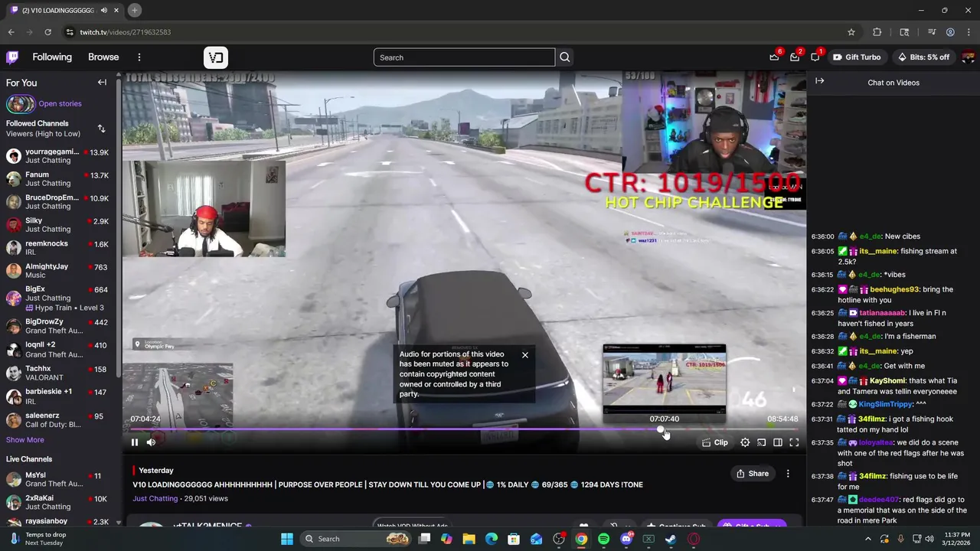Open Prime Loot crown icon
This screenshot has width=980, height=551.
775,57
